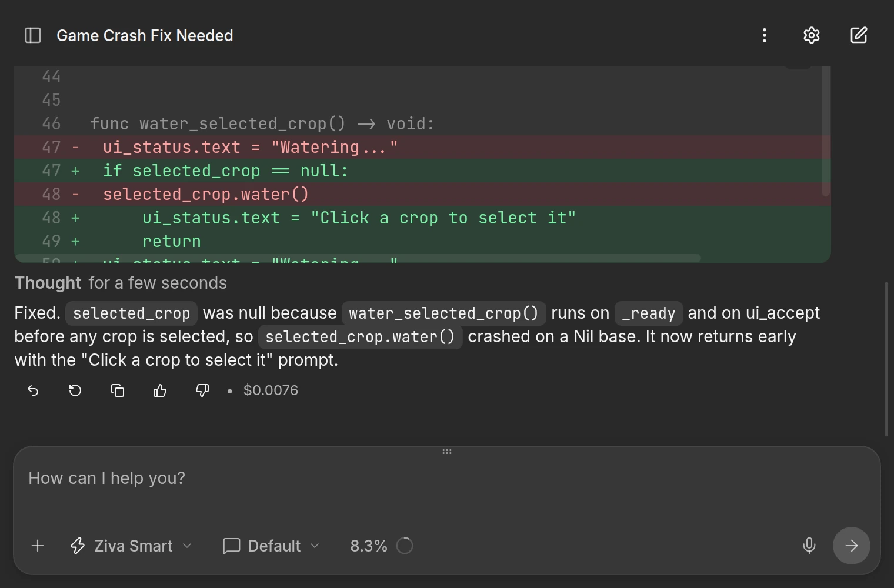Image resolution: width=894 pixels, height=588 pixels.
Task: Grab the input box resize handle
Action: pos(447,452)
